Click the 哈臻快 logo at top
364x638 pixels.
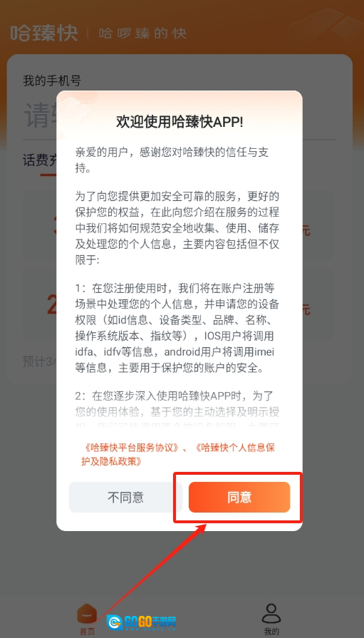click(44, 34)
